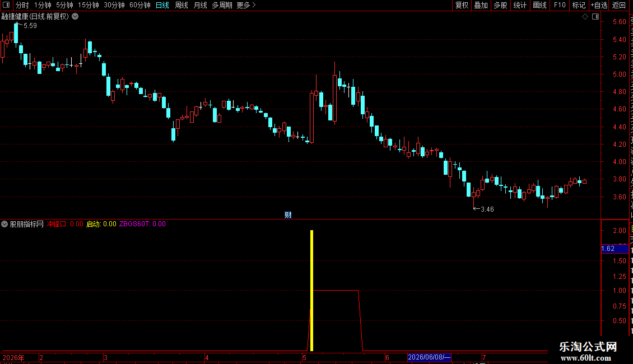Switch to 分时 intraday view
This screenshot has width=633, height=364.
pos(22,5)
